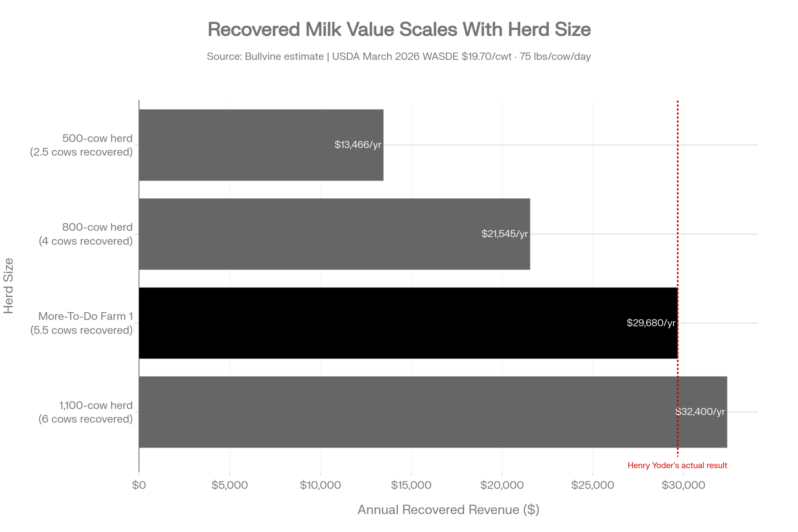Click the More-To-Do Farm 1 axis label
798x532 pixels.
[81, 323]
